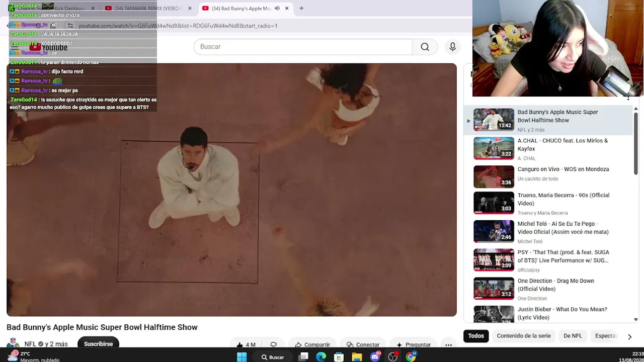Click the YouTube URL in the address bar
This screenshot has height=362, width=644.
(x=178, y=26)
